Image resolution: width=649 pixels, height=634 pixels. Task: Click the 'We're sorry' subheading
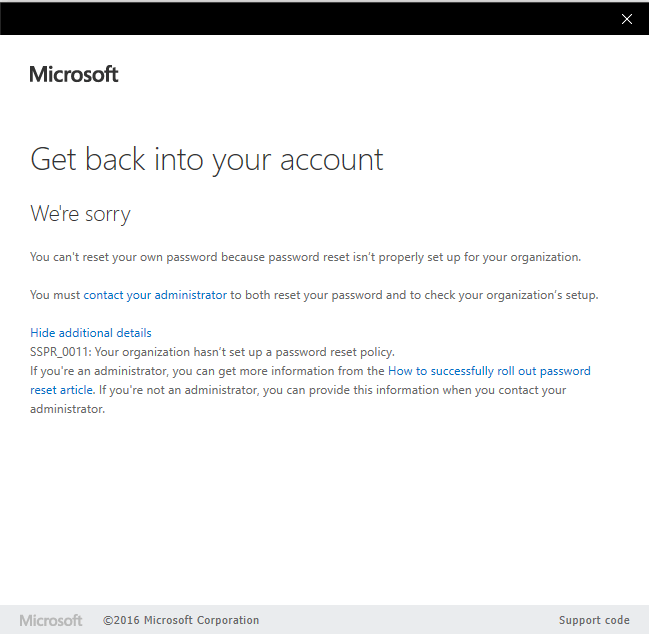[x=80, y=214]
